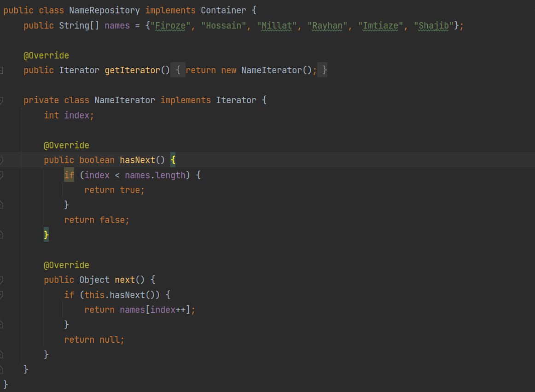This screenshot has width=535, height=392.
Task: Click the highlighted opening brace of hasNext
Action: click(x=173, y=160)
